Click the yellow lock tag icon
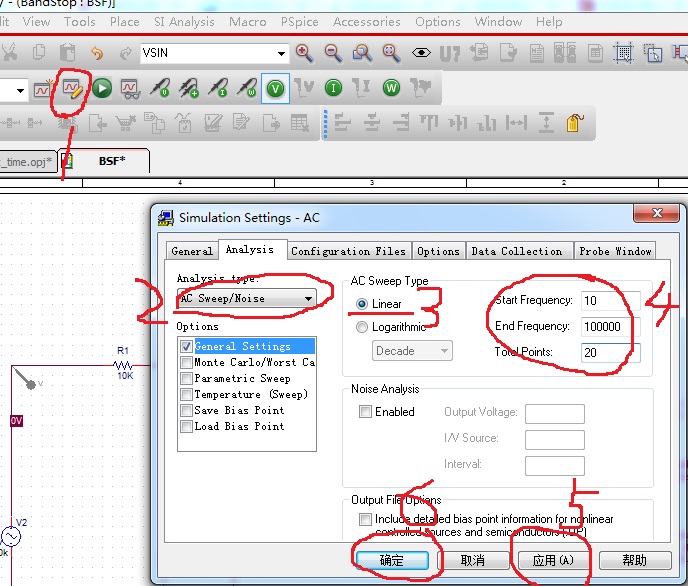The image size is (688, 586). tap(575, 123)
